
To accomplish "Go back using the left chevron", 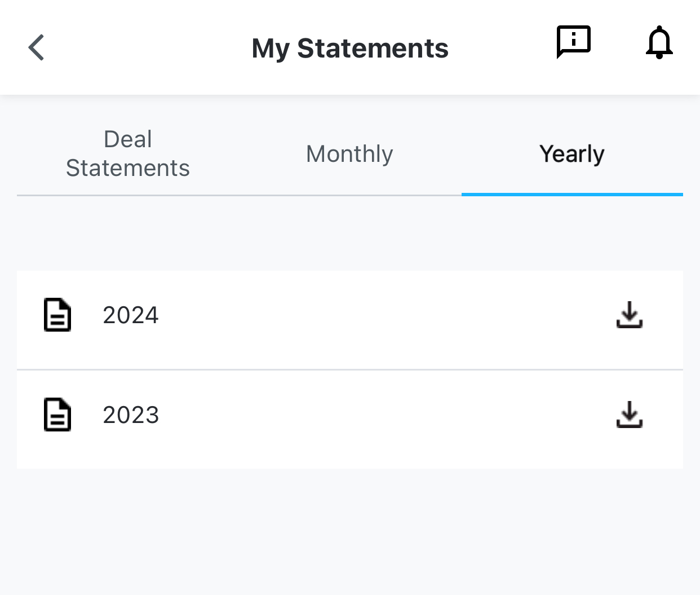I will 37,47.
